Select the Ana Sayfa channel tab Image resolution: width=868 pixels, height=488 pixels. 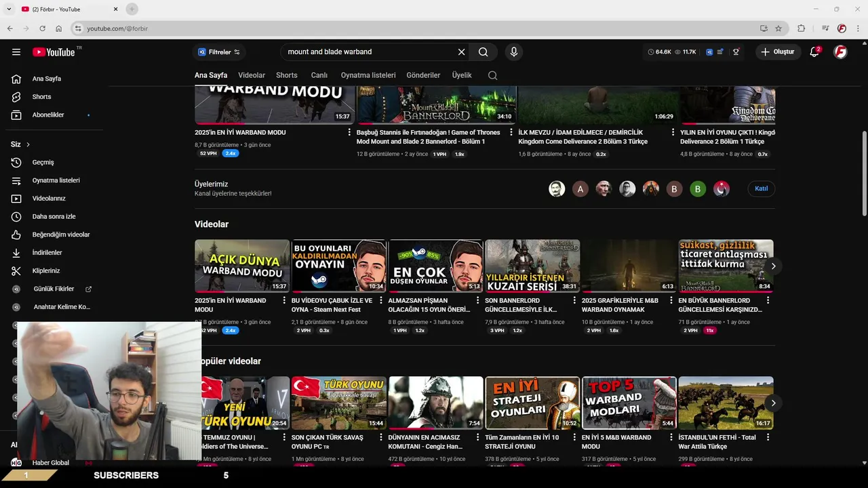coord(211,75)
